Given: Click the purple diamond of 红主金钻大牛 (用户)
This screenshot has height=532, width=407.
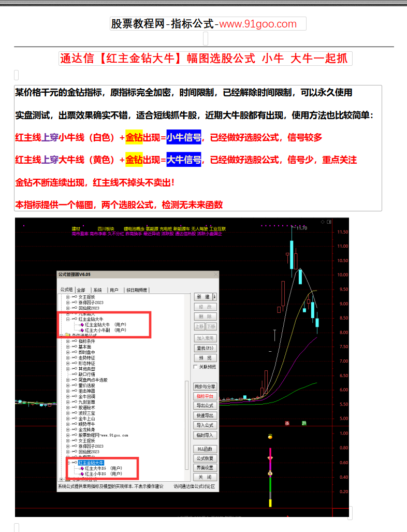Looking at the screenshot, I should pyautogui.click(x=82, y=325).
